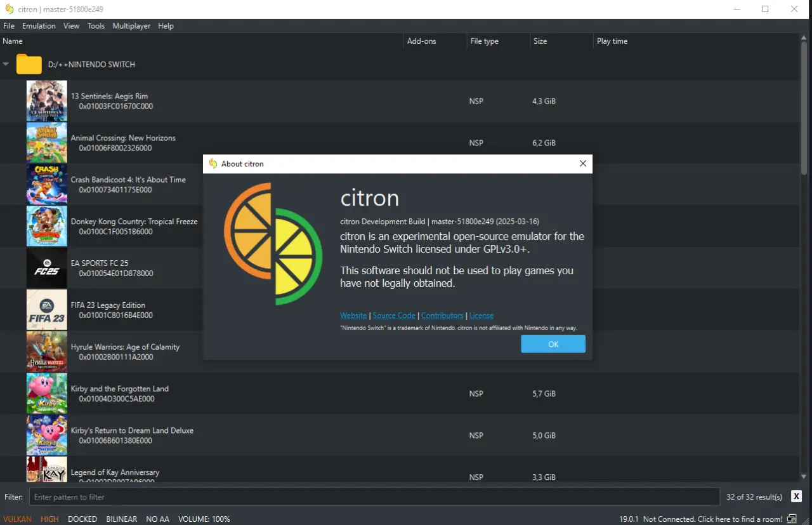This screenshot has width=812, height=525.
Task: Select FIFA 23 Legacy Edition cover art
Action: (47, 310)
